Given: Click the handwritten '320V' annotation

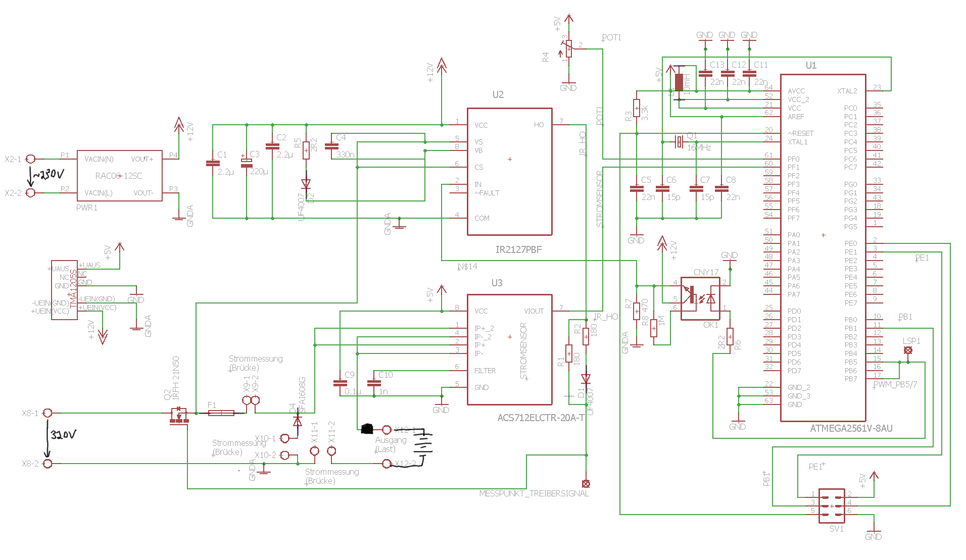Looking at the screenshot, I should (x=63, y=434).
